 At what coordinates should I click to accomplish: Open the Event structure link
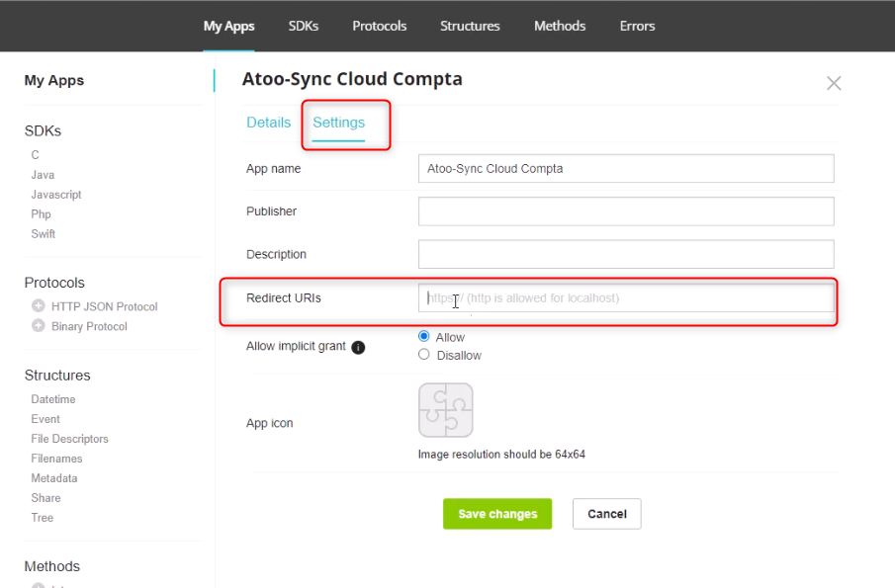pos(45,419)
